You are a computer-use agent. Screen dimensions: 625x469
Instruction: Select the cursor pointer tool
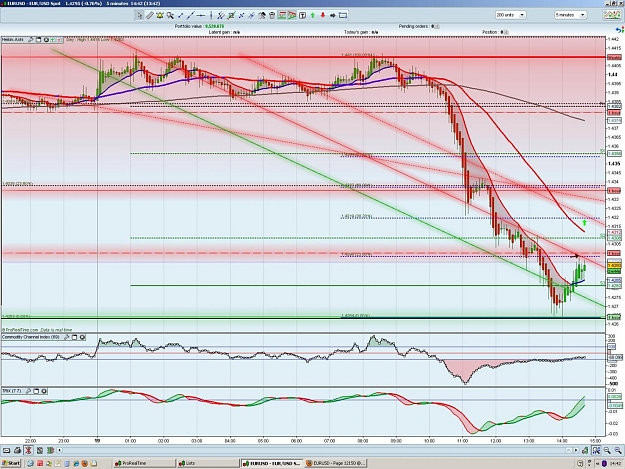(140, 16)
